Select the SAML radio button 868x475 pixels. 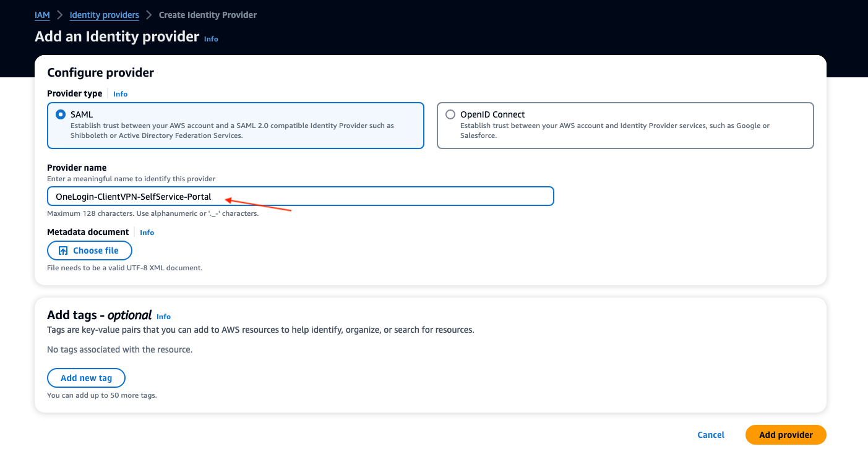[x=61, y=114]
